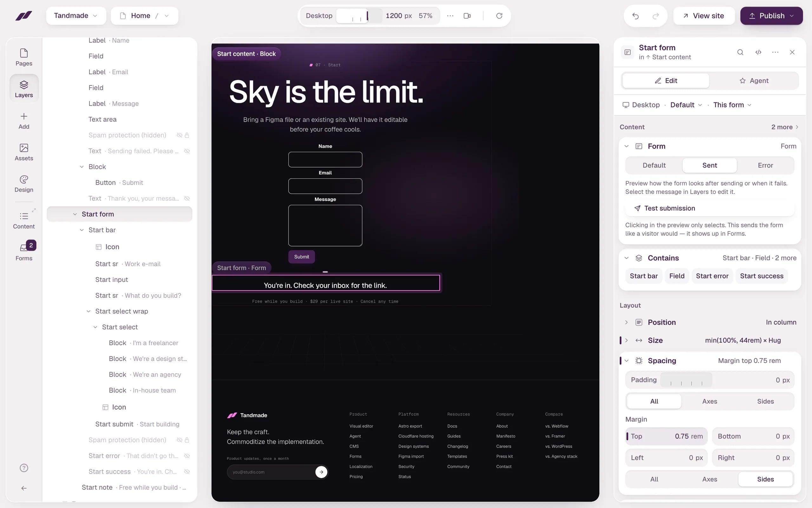The image size is (812, 508).
Task: Open the This form scope dropdown
Action: [732, 105]
